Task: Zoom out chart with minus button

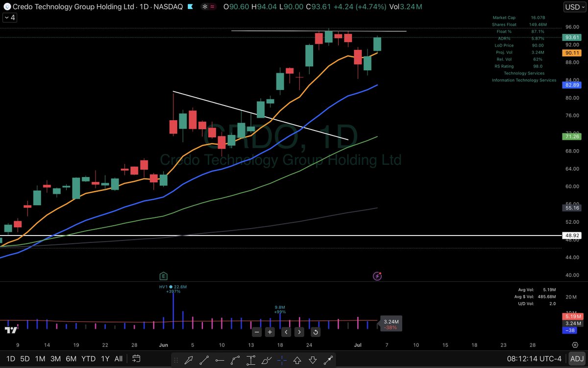Action: pos(257,332)
